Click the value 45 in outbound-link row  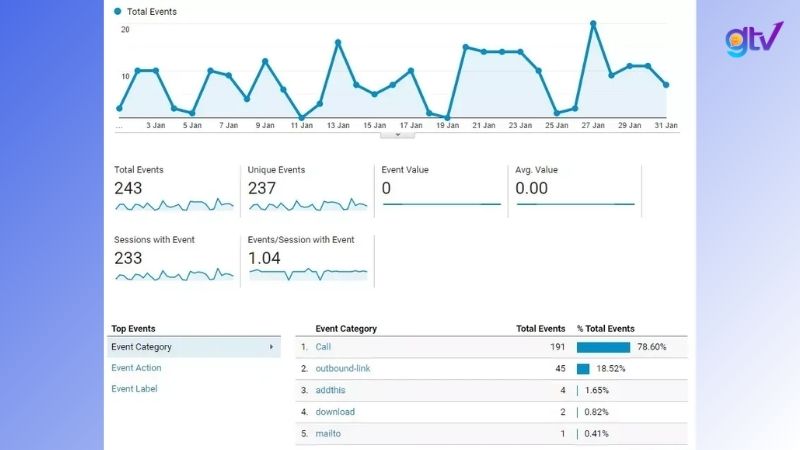560,368
